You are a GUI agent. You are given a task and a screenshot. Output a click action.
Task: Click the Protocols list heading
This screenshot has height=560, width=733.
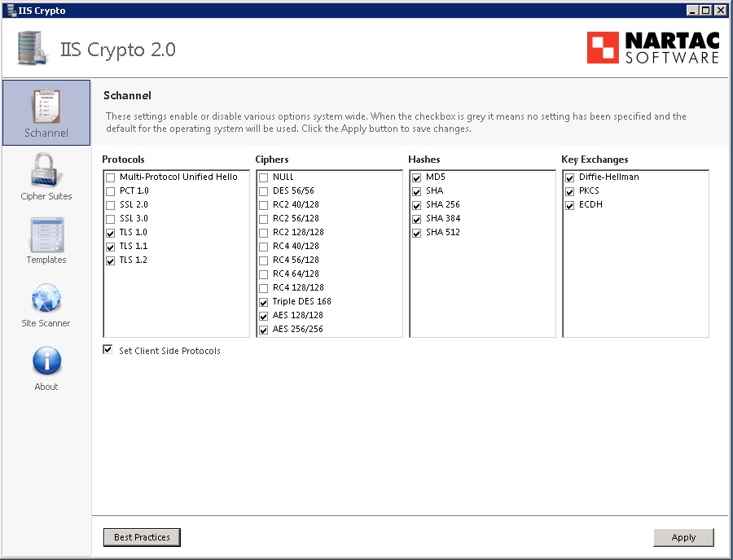pos(124,160)
